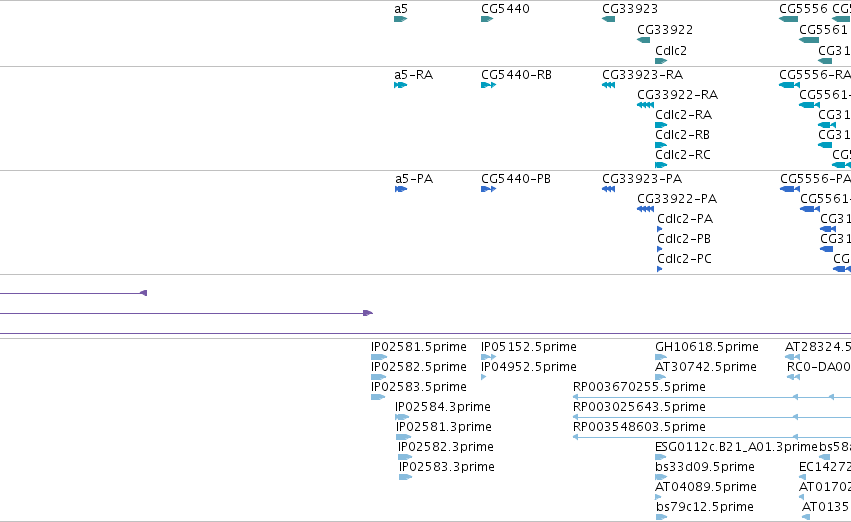851x522 pixels.
Task: Select the IP04952.5prime EST label
Action: 529,367
